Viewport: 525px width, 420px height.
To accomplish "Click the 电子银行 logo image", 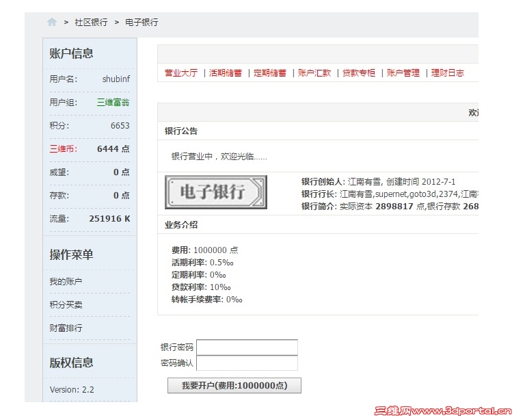I will pos(216,192).
